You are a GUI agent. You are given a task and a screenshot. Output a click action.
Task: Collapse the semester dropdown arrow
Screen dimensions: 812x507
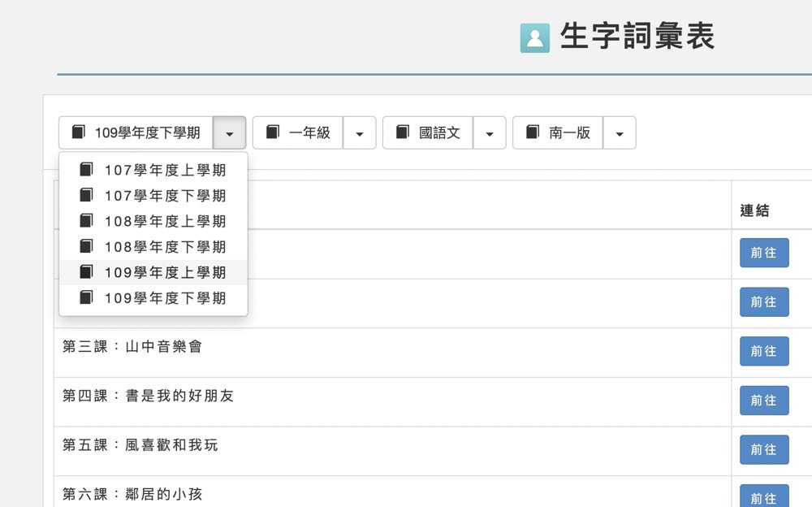[230, 132]
